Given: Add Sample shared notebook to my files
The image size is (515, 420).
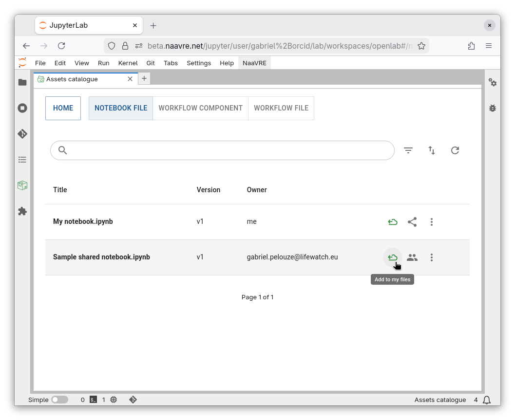Looking at the screenshot, I should [393, 257].
